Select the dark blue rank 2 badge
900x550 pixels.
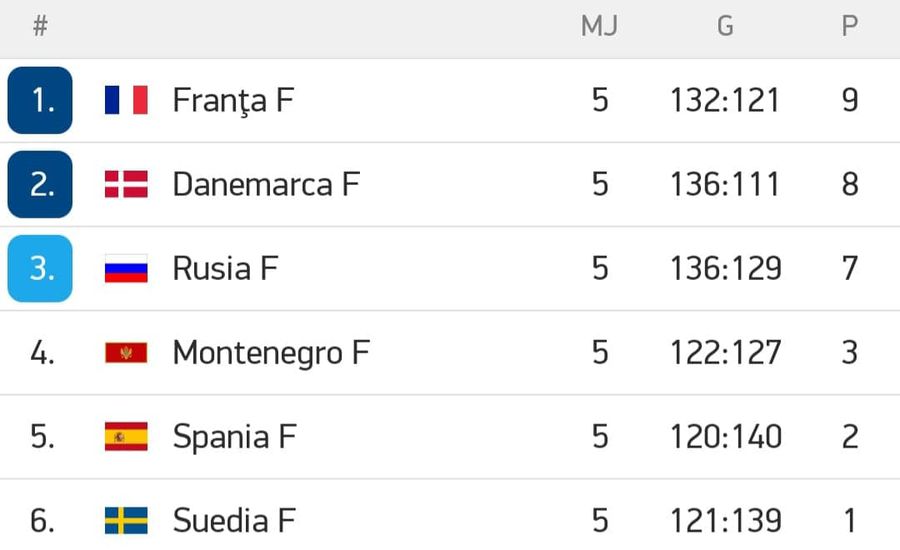pyautogui.click(x=40, y=184)
